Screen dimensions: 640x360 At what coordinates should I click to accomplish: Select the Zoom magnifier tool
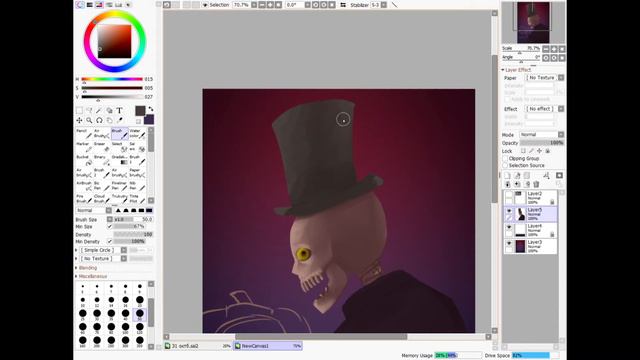[x=89, y=120]
